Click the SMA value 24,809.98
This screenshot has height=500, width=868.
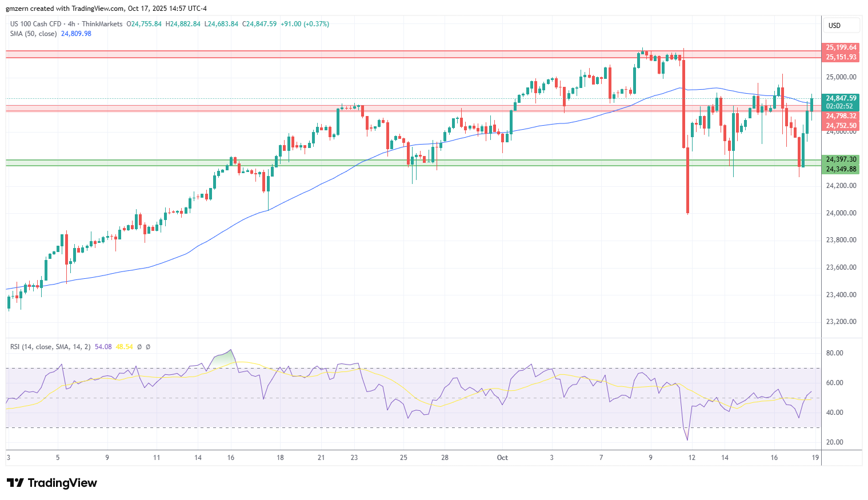pyautogui.click(x=76, y=34)
